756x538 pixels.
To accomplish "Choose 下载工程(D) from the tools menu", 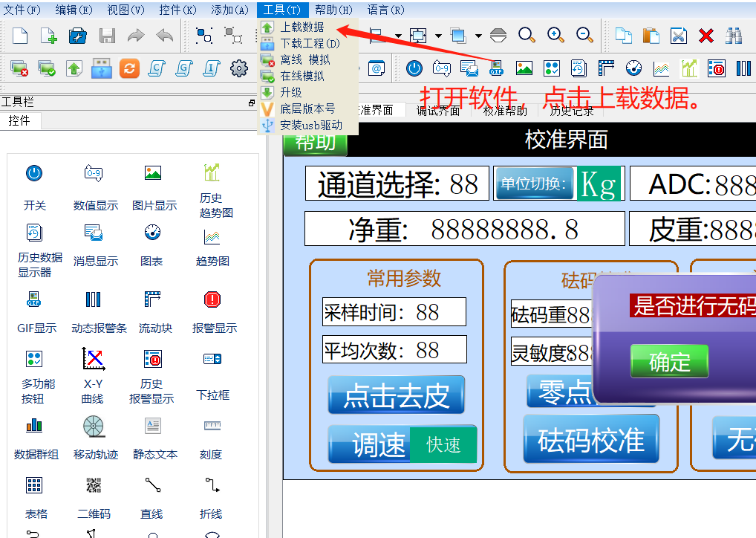I will tap(308, 43).
